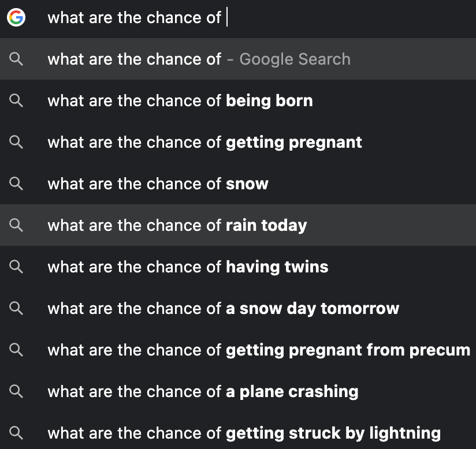Select "a snow day tomorrow" suggestion
The height and width of the screenshot is (449, 476).
223,308
